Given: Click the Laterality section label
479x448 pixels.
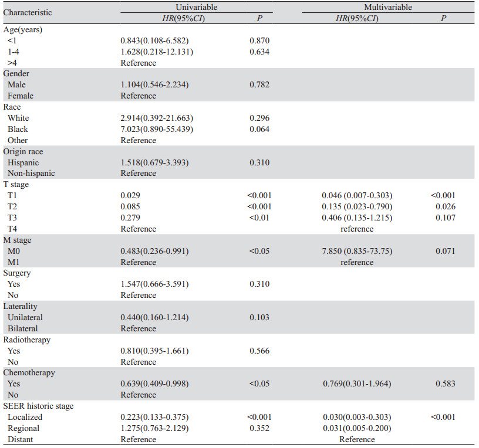Looking at the screenshot, I should point(21,306).
